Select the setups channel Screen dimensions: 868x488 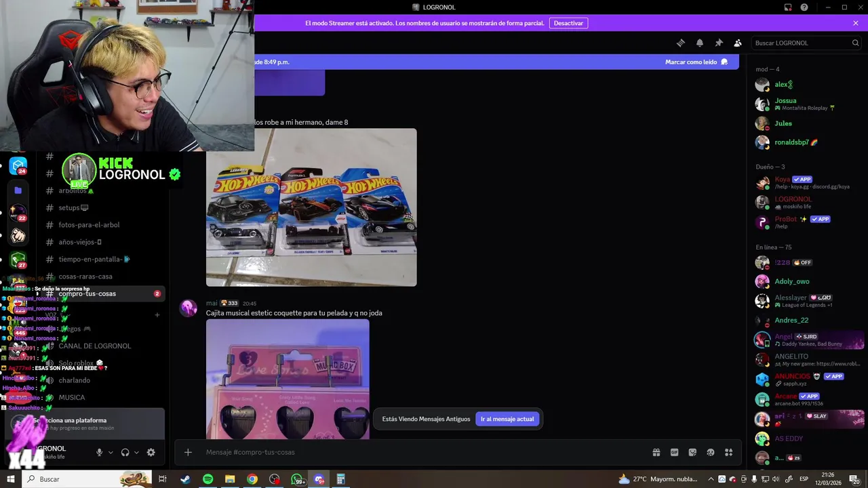[102, 208]
